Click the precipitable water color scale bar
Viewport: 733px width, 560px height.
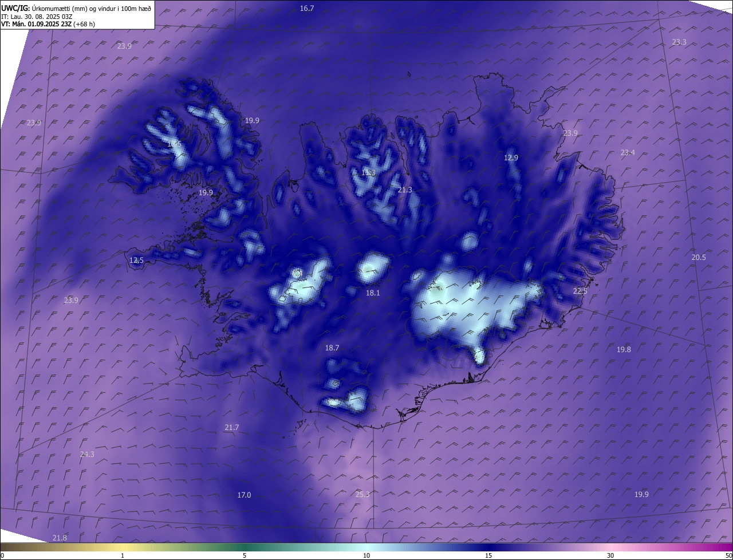pyautogui.click(x=366, y=547)
